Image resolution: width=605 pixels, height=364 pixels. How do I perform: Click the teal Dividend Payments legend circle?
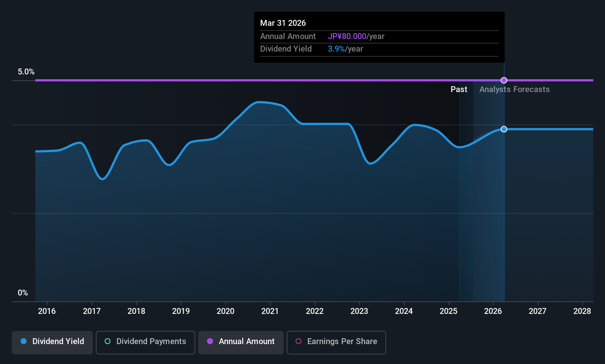[108, 341]
